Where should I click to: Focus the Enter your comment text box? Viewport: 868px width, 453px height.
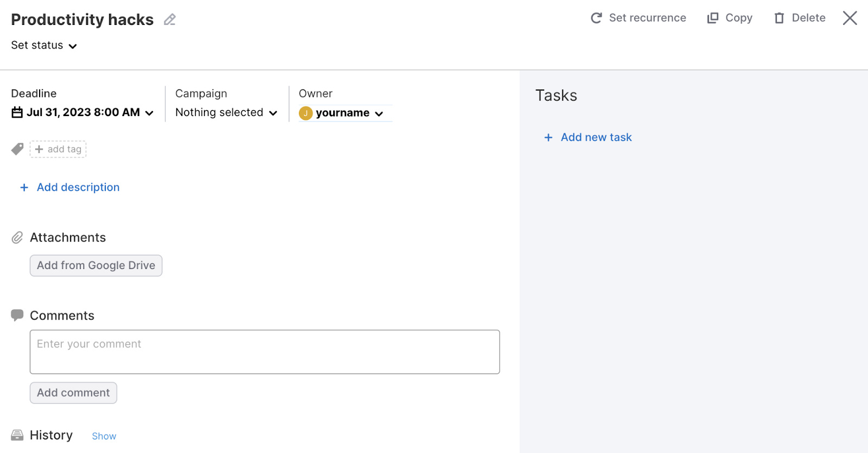tap(265, 352)
